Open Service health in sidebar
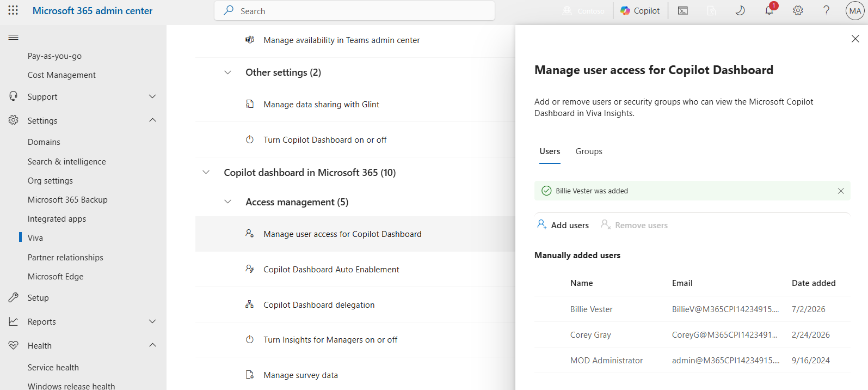Viewport: 868px width, 390px height. click(53, 367)
